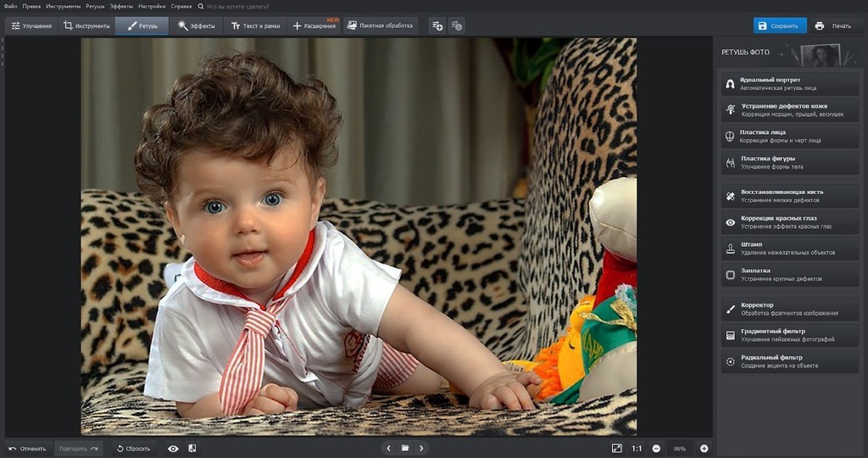Image resolution: width=868 pixels, height=458 pixels.
Task: Click the Сбросить reset button
Action: pyautogui.click(x=133, y=449)
